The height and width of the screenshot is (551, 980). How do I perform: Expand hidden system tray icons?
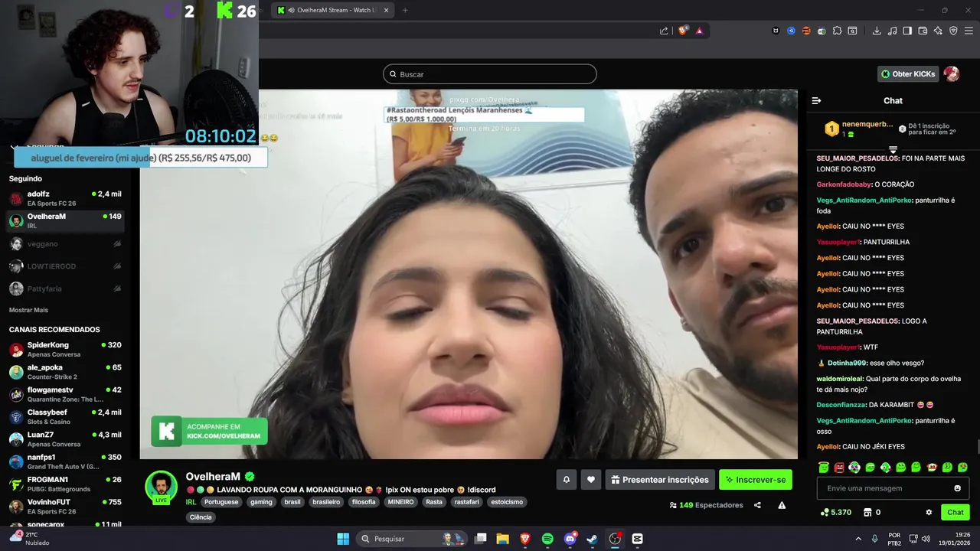click(857, 539)
